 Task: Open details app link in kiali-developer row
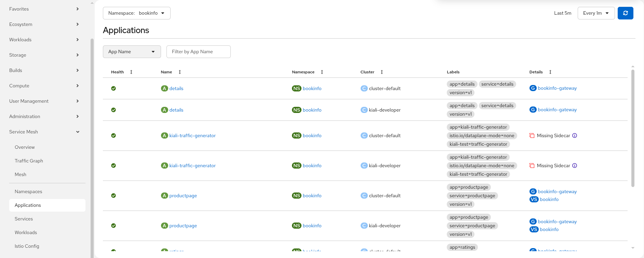coord(176,110)
